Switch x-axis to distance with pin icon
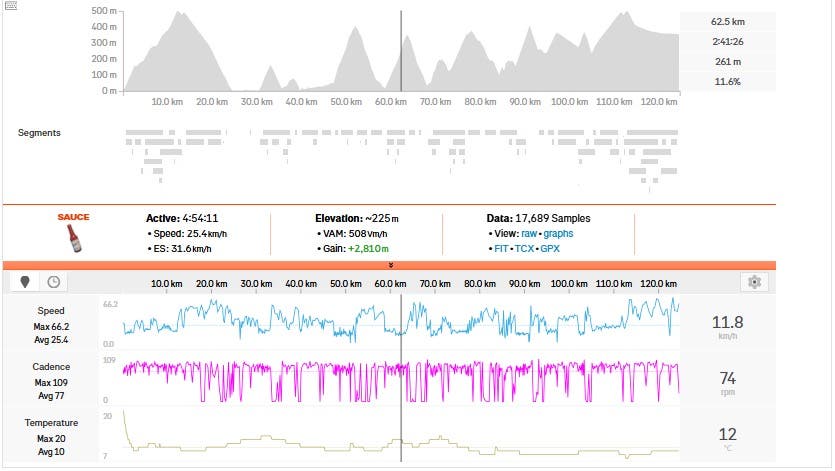 (x=24, y=283)
